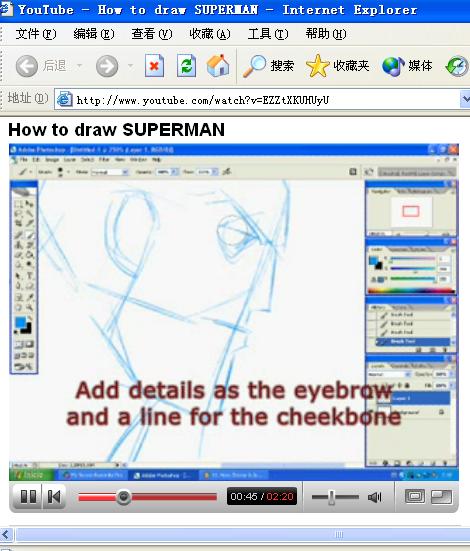Open the 文件(F) menu

(x=36, y=34)
